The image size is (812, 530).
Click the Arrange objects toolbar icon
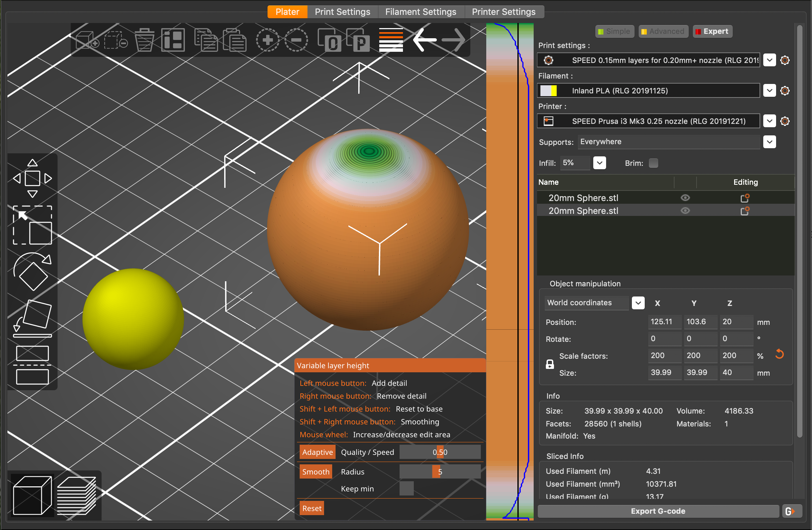(x=173, y=40)
